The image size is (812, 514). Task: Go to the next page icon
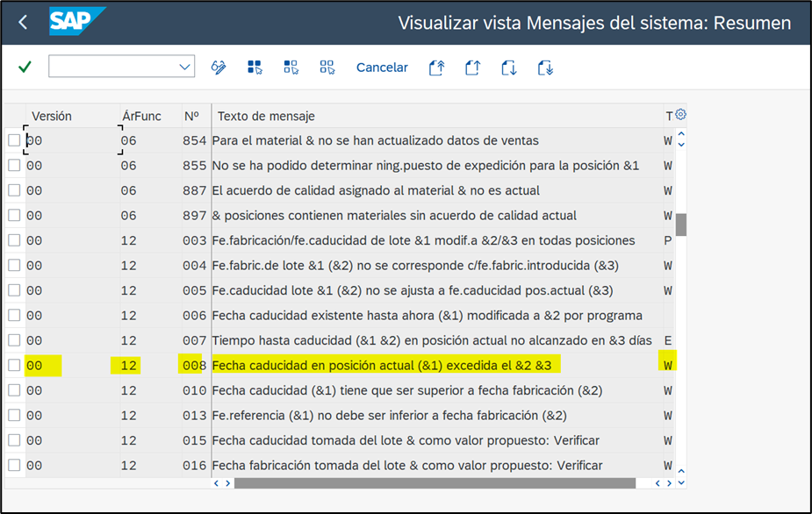point(508,68)
